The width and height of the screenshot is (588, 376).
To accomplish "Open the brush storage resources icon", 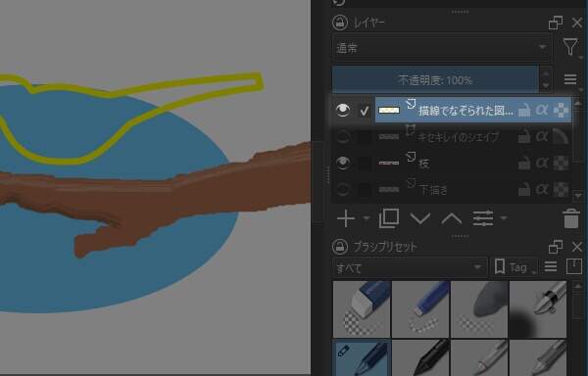I will [574, 266].
